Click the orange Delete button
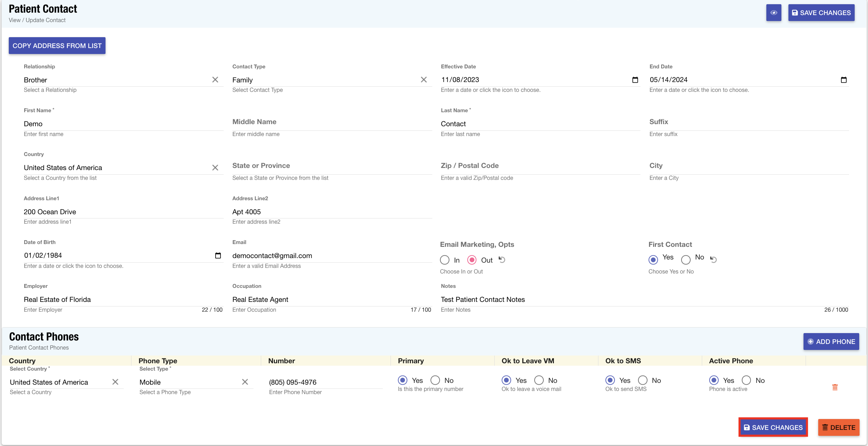Screen dimensions: 868x446 [839, 427]
